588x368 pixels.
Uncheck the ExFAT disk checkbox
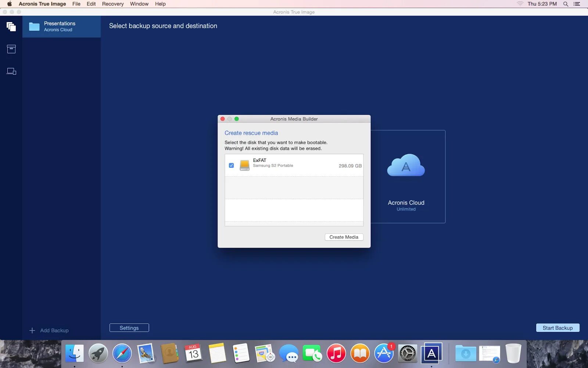pyautogui.click(x=231, y=166)
